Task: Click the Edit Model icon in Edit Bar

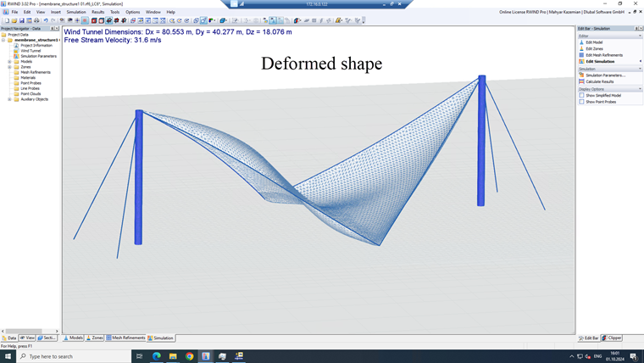Action: click(581, 42)
